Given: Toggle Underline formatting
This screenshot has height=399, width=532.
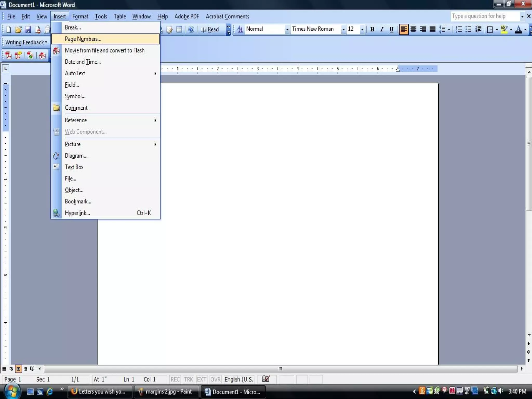Looking at the screenshot, I should click(x=391, y=29).
